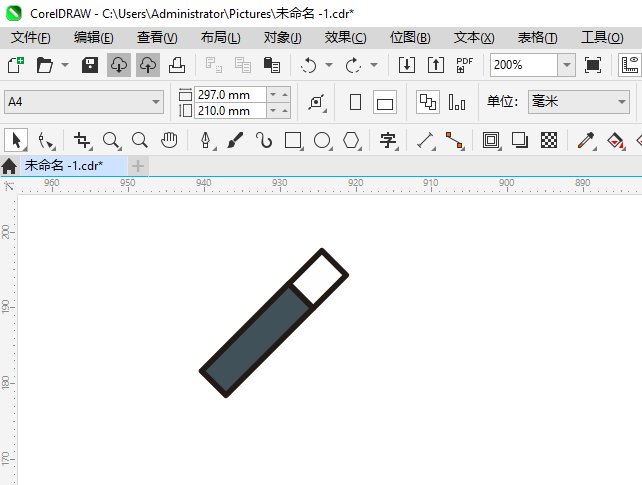Viewport: 642px width, 485px height.
Task: Toggle the rulers display icon
Action: (x=630, y=65)
